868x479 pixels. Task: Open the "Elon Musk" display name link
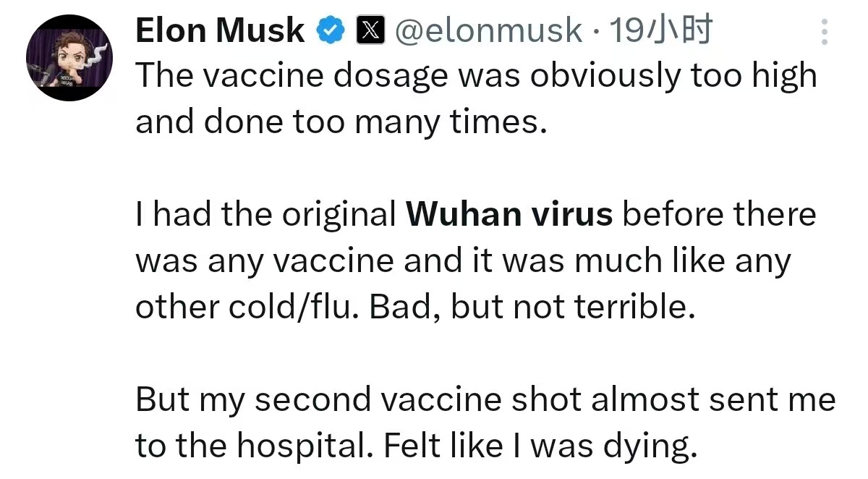[x=220, y=30]
